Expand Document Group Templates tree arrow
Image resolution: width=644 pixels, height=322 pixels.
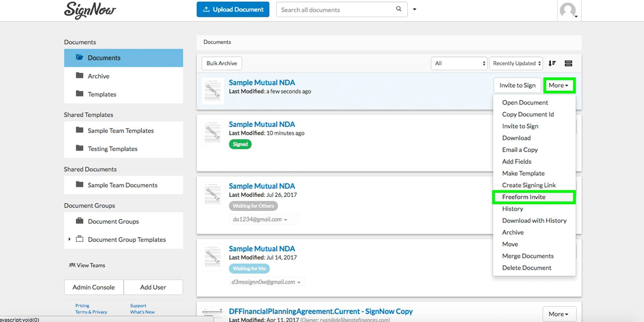pyautogui.click(x=70, y=239)
